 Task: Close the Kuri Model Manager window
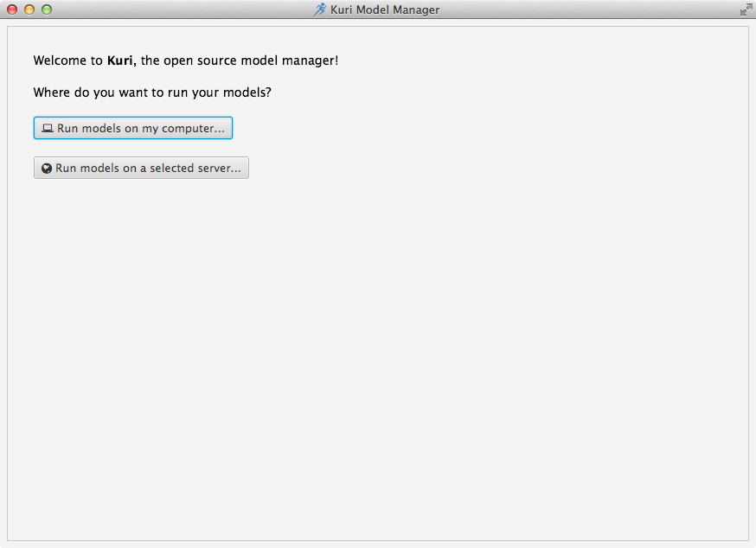pos(12,10)
